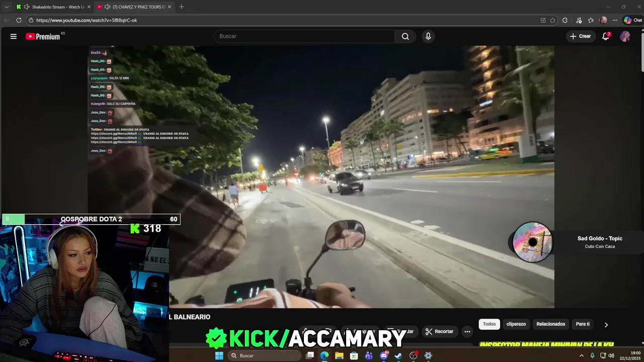Mute the Shakadoto Stream tab audio

(27, 7)
